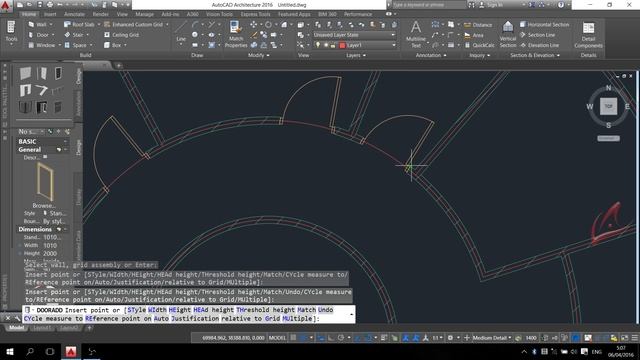Toggle layer on/off lightbulb in Layers panel
Viewport: 640px width, 360px height.
point(318,45)
